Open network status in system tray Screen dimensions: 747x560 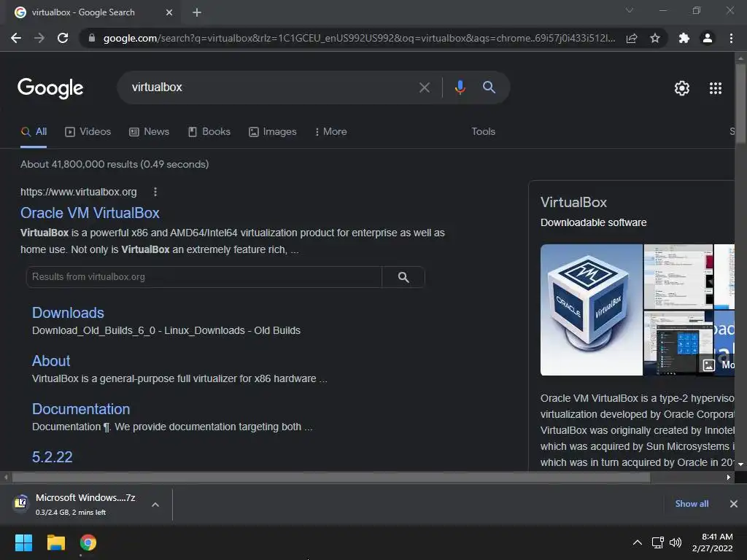[x=658, y=542]
